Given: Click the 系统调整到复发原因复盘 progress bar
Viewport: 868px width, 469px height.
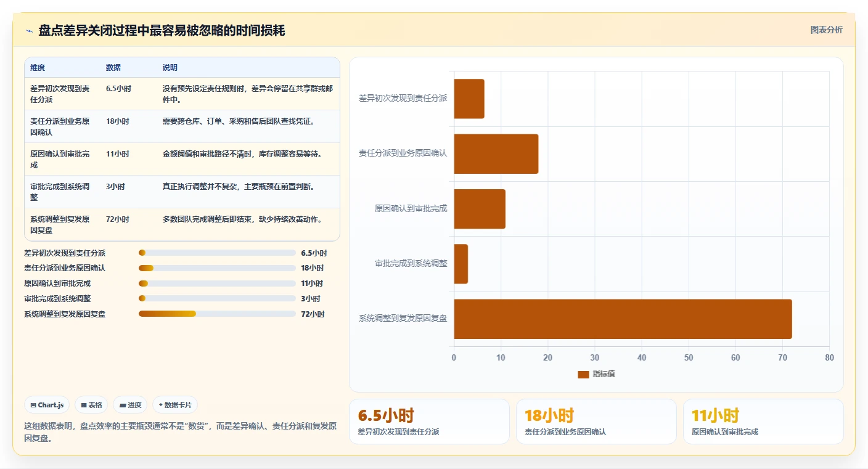Looking at the screenshot, I should [x=217, y=314].
